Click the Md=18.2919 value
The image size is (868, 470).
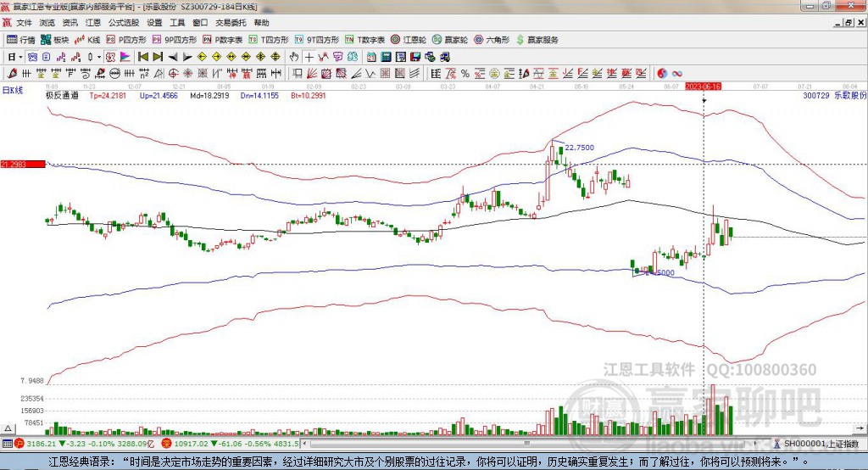[209, 95]
